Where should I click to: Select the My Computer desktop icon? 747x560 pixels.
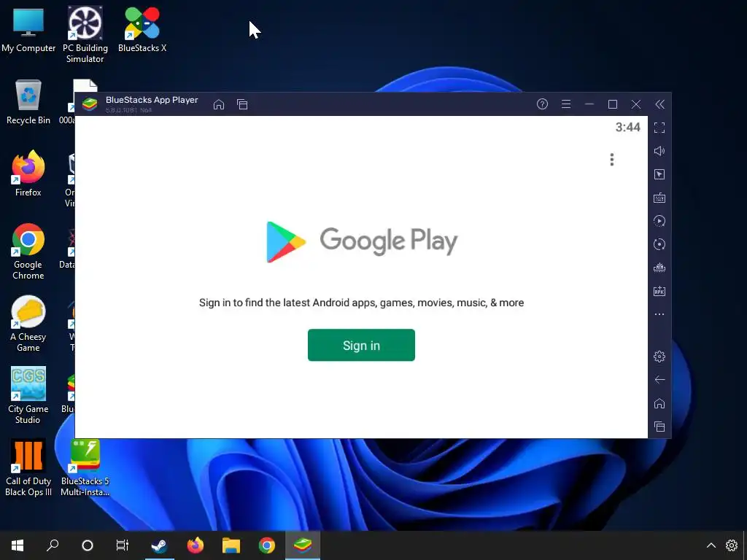pyautogui.click(x=28, y=29)
